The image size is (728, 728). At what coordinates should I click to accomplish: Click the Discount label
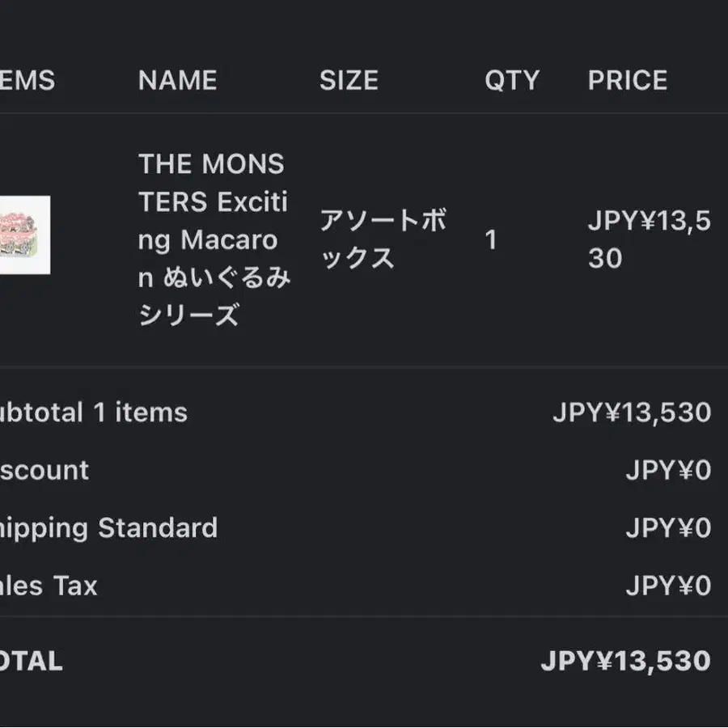tap(44, 470)
